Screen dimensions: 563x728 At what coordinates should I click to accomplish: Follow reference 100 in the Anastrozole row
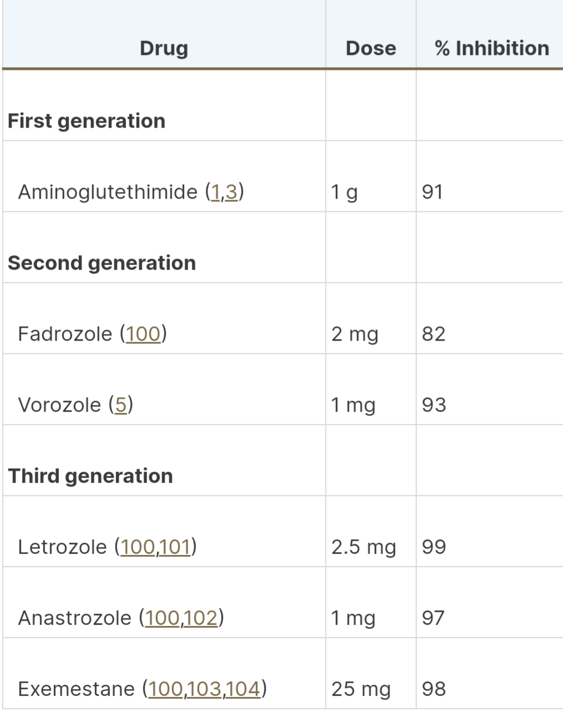(162, 619)
